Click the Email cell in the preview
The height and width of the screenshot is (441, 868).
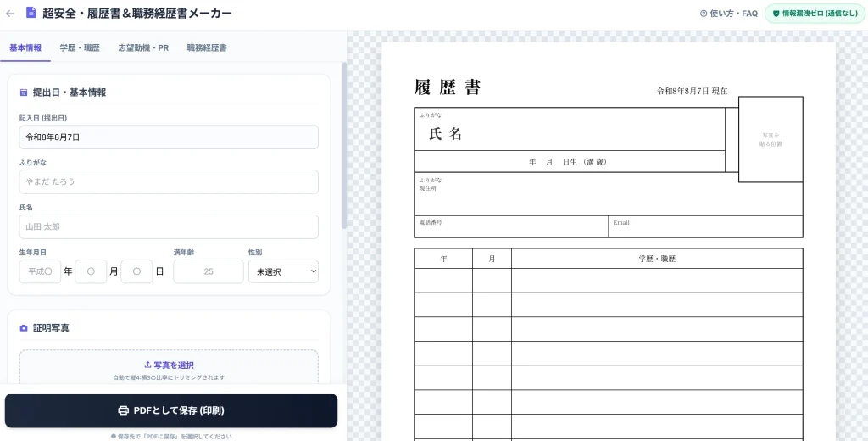pos(706,226)
